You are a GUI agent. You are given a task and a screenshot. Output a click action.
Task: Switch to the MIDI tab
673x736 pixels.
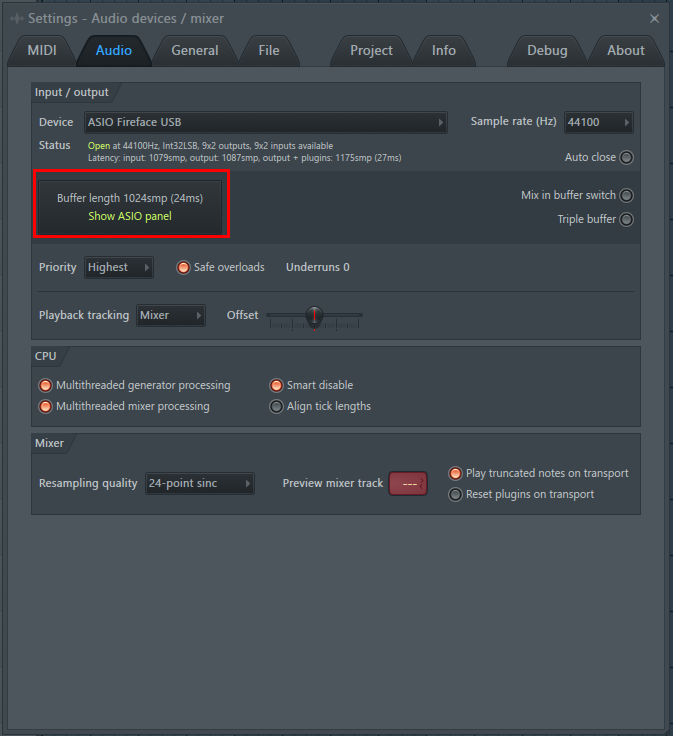pyautogui.click(x=42, y=51)
